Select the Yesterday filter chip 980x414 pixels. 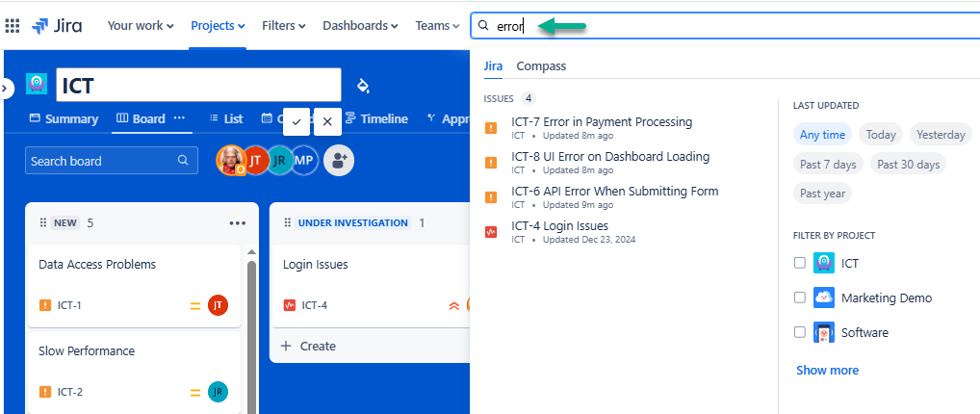pyautogui.click(x=941, y=135)
